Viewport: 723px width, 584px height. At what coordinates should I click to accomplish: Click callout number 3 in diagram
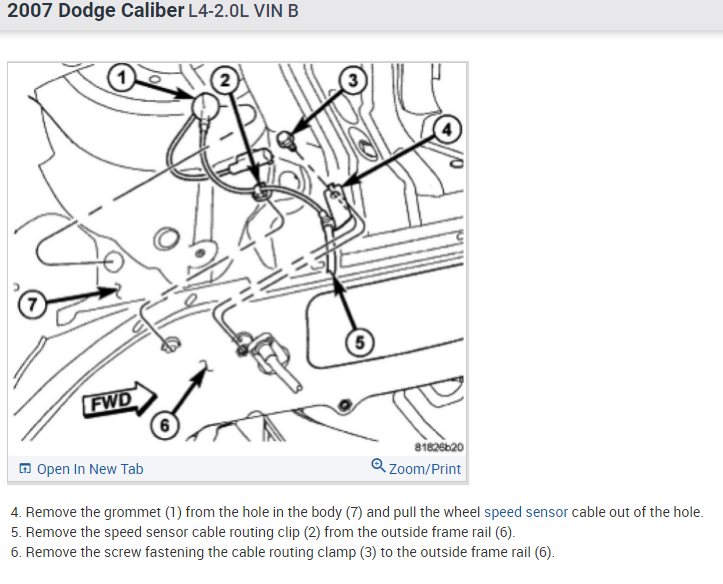point(353,80)
